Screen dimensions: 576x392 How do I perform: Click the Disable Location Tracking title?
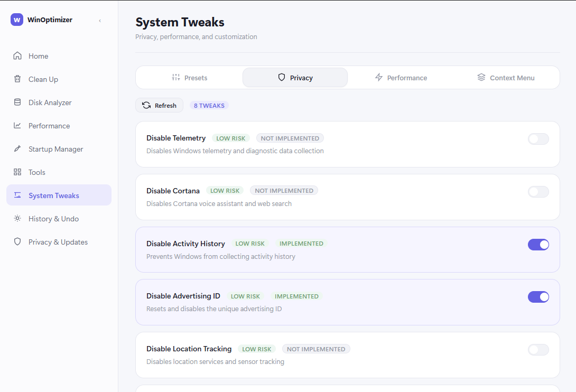pyautogui.click(x=189, y=349)
